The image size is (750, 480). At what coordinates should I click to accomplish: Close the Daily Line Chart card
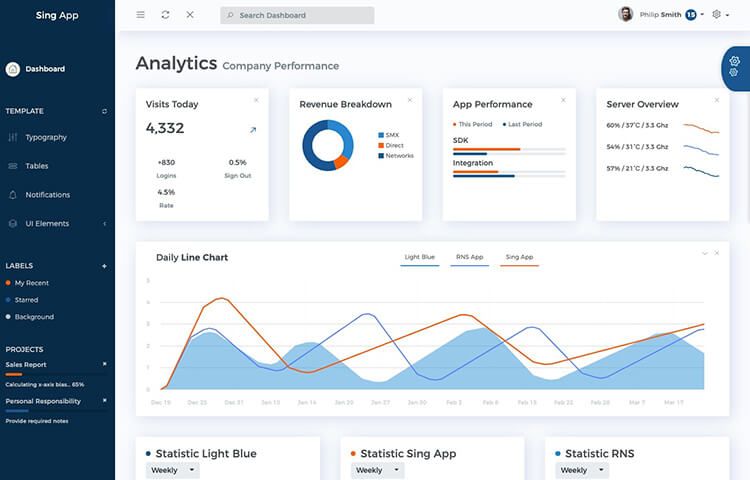coord(717,253)
